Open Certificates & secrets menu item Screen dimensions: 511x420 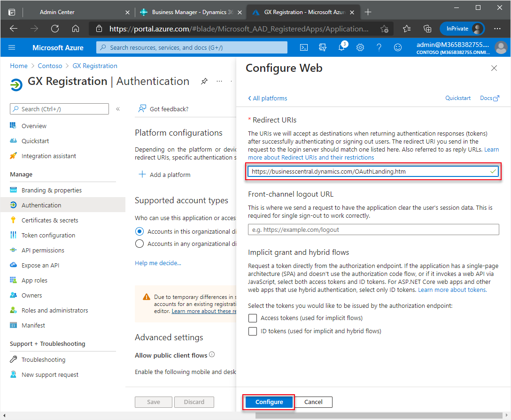(50, 220)
